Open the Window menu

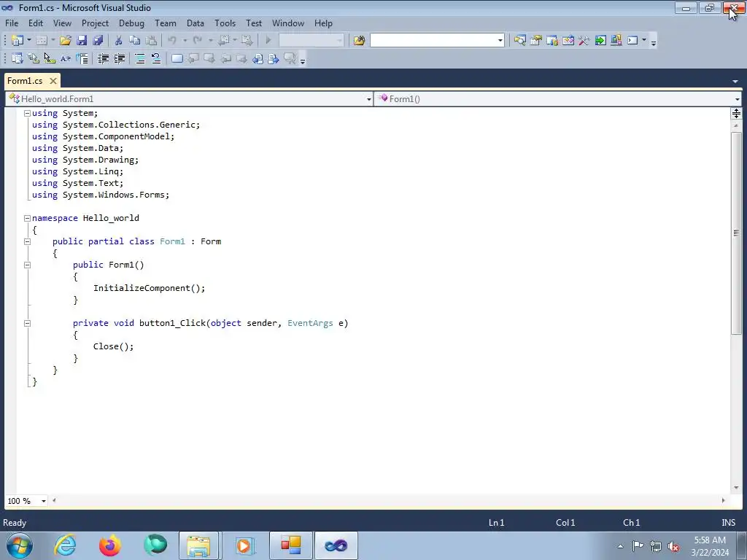(288, 23)
